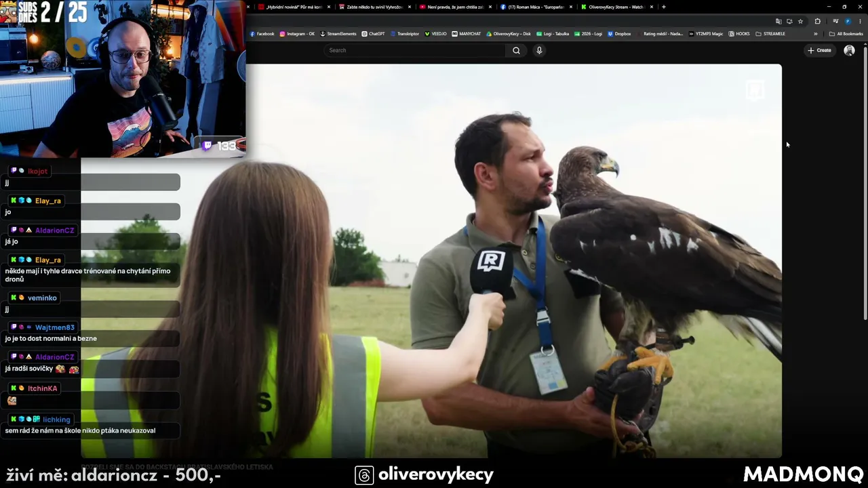
Task: Focus the Search input field
Action: tap(415, 50)
